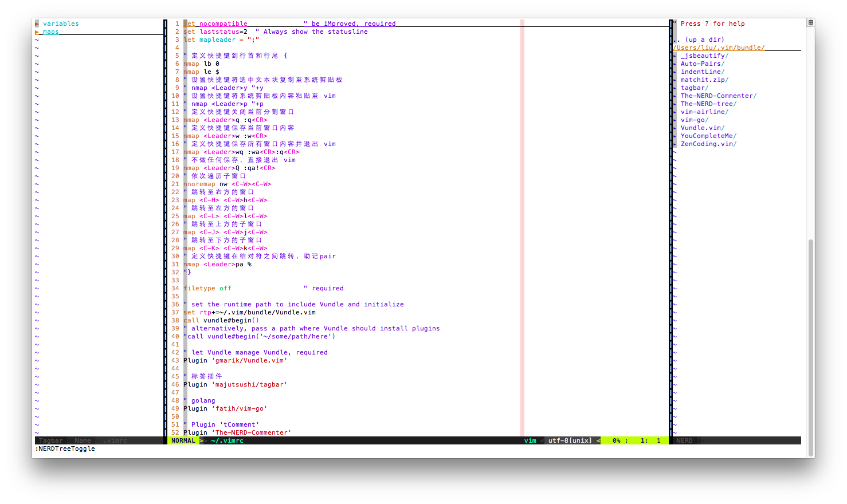Click the 'nmap le $' line
The image size is (847, 504).
coord(201,72)
